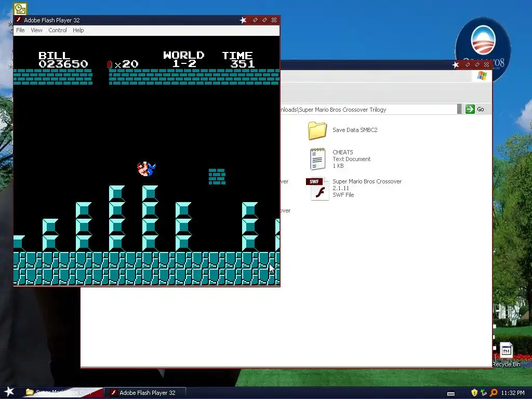The height and width of the screenshot is (399, 532).
Task: Click the network connection tray icon
Action: coord(484,393)
